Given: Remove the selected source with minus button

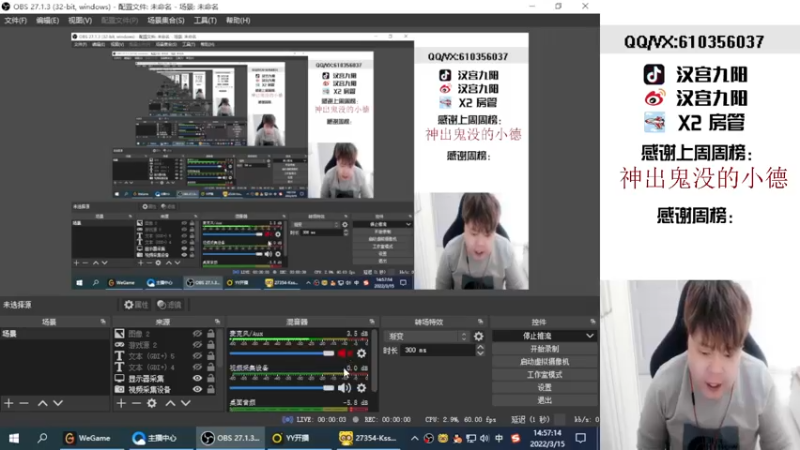Looking at the screenshot, I should click(x=136, y=403).
